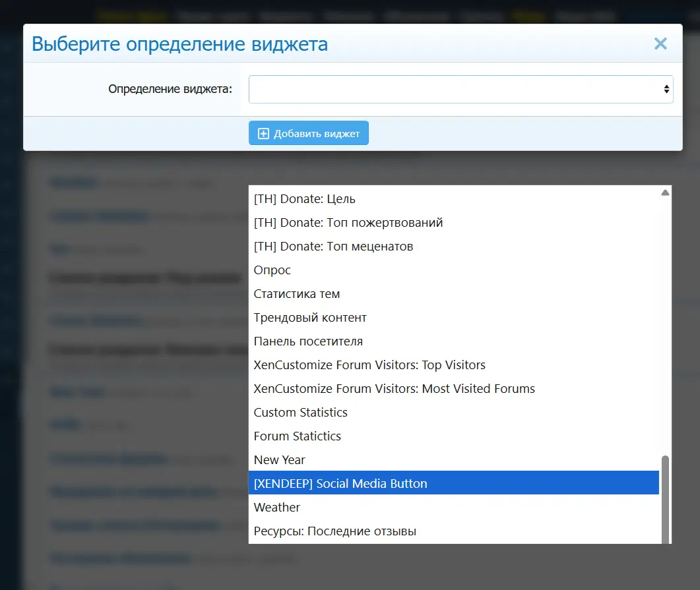Select Forum Statictics option
Screen dimensions: 700x590
tap(298, 436)
